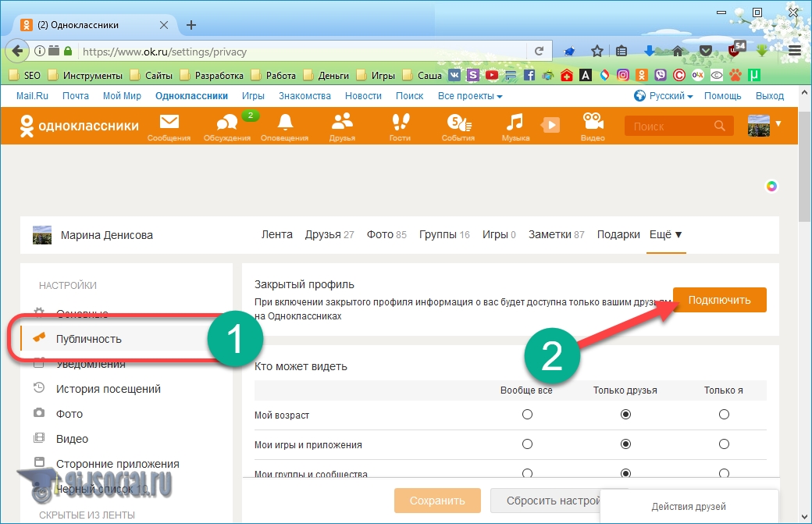Screen dimensions: 812x524
Task: Open the Группы 16 profile tab
Action: point(444,234)
